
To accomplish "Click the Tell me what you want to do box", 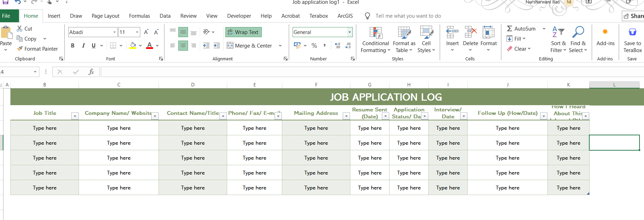I will [x=408, y=16].
